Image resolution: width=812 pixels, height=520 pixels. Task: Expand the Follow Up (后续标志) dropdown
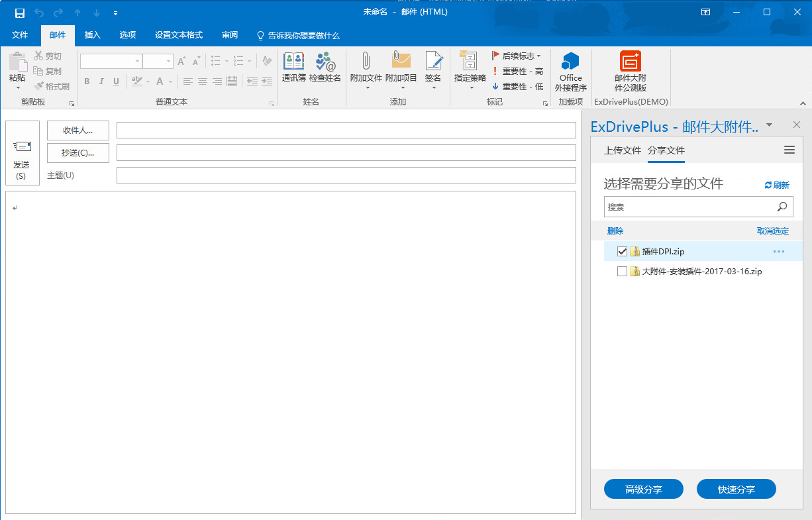click(539, 56)
